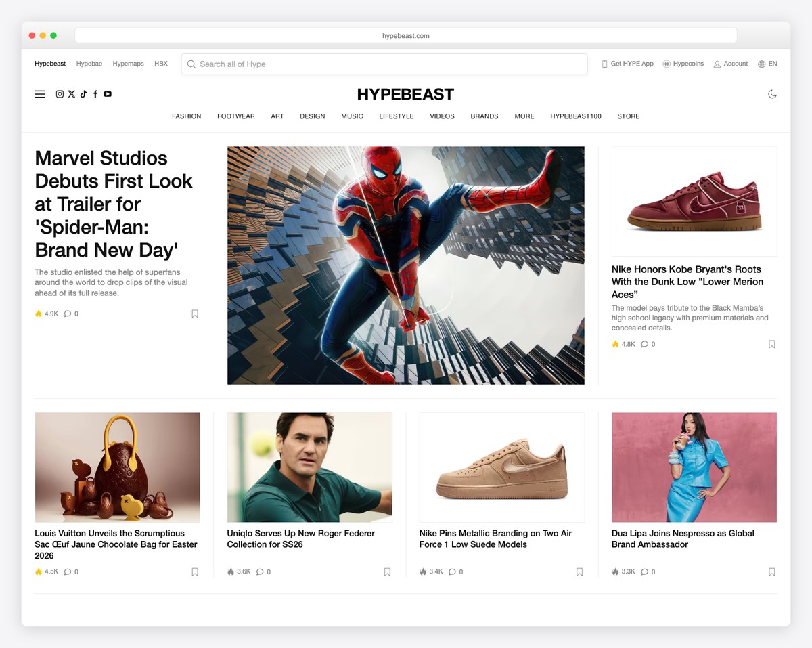This screenshot has height=648, width=812.
Task: Open the Account menu
Action: tap(731, 64)
